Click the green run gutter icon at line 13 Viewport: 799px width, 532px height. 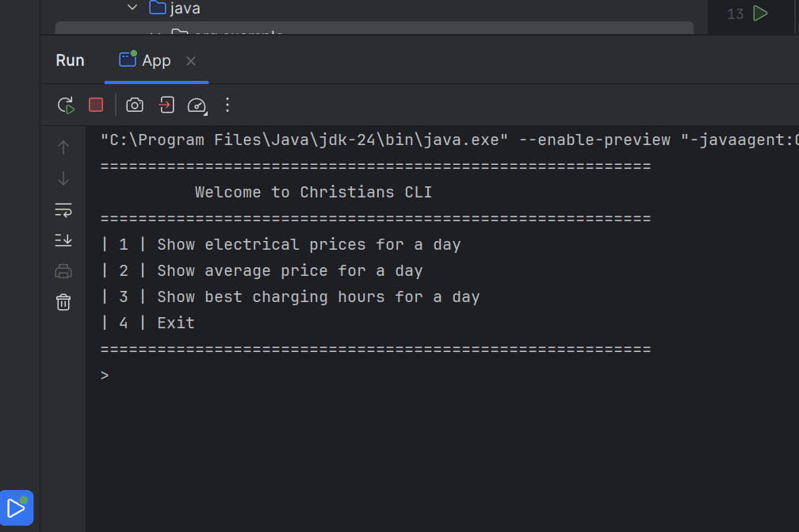(x=760, y=13)
